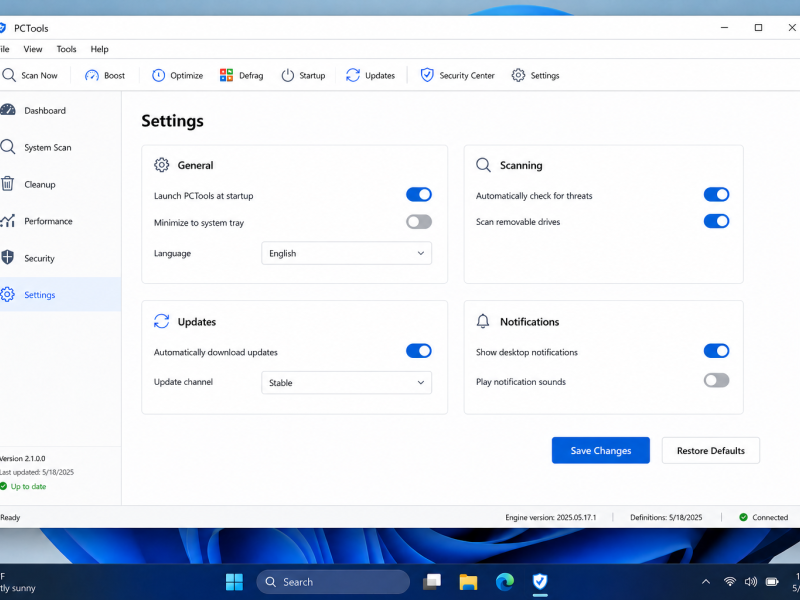Click the Settings gear icon in the toolbar
The height and width of the screenshot is (600, 800).
click(518, 76)
